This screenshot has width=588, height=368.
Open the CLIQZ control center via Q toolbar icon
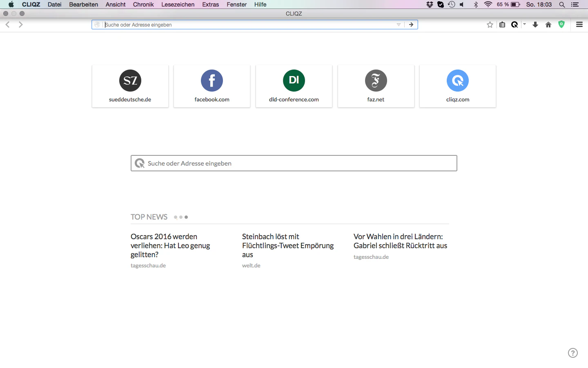point(514,24)
